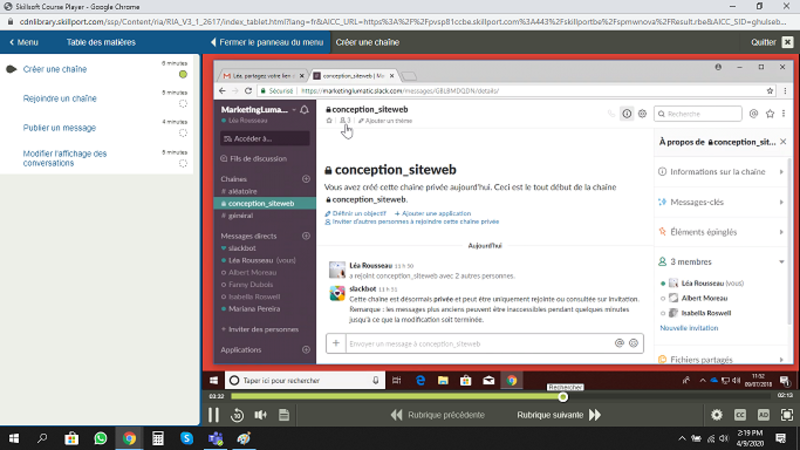Viewport: 800px width, 450px height.
Task: Expand Informations sur la chaîne section
Action: coord(721,172)
